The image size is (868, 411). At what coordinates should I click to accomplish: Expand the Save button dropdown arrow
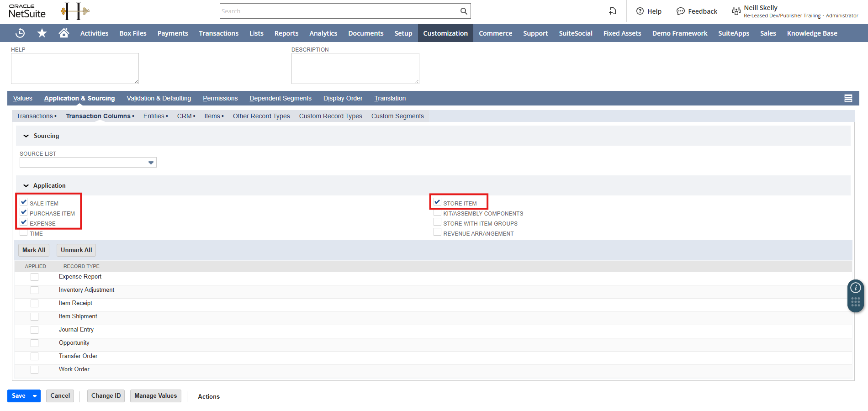coord(35,396)
